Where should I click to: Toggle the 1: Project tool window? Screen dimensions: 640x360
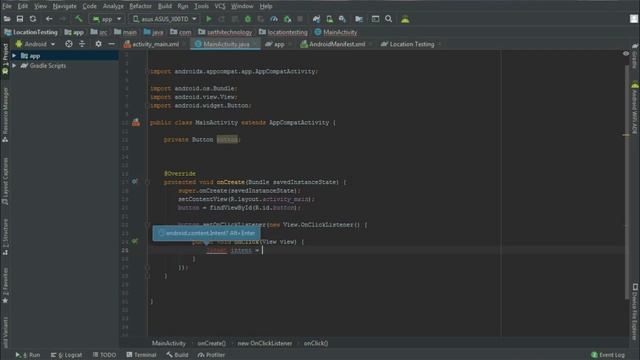pos(5,59)
